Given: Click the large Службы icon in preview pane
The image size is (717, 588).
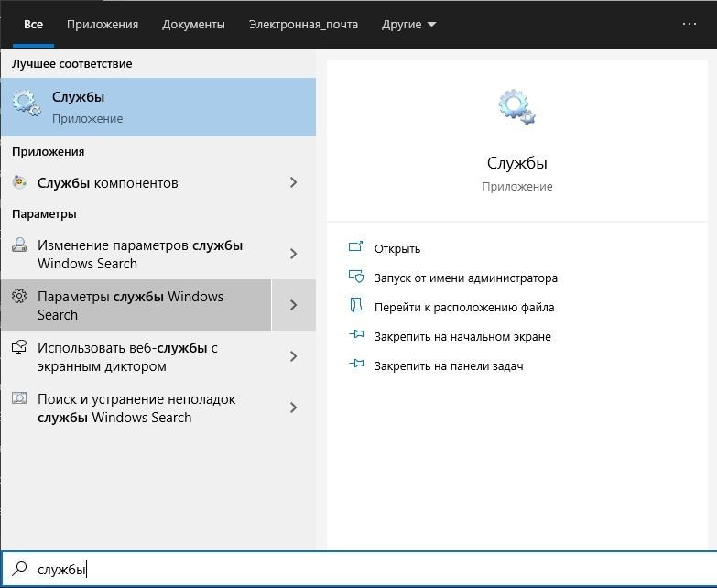Looking at the screenshot, I should (x=516, y=107).
